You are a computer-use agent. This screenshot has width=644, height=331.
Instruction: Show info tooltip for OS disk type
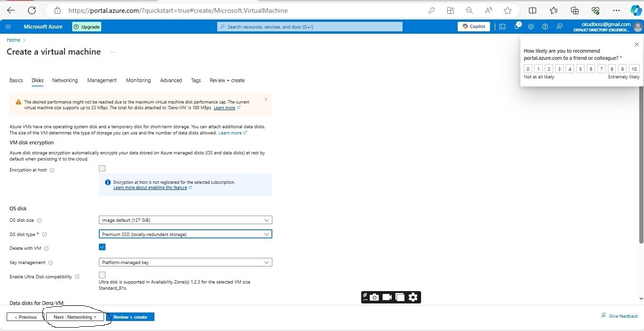tap(45, 235)
